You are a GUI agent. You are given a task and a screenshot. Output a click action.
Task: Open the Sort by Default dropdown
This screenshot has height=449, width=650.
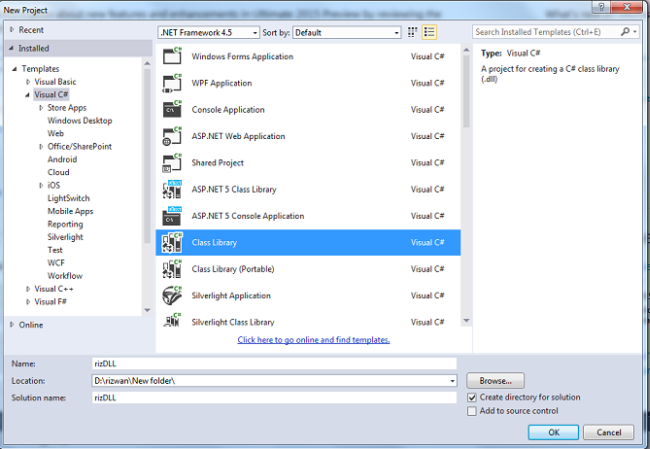(x=347, y=32)
